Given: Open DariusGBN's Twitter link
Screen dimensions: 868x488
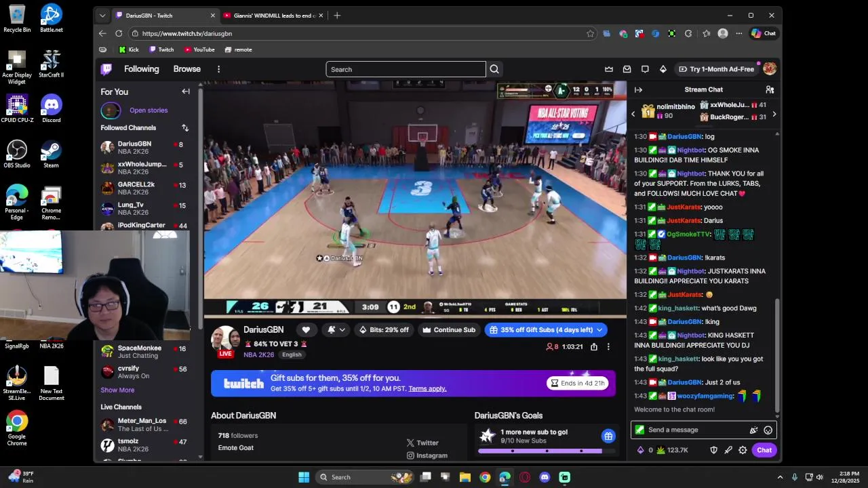Looking at the screenshot, I should (x=422, y=443).
